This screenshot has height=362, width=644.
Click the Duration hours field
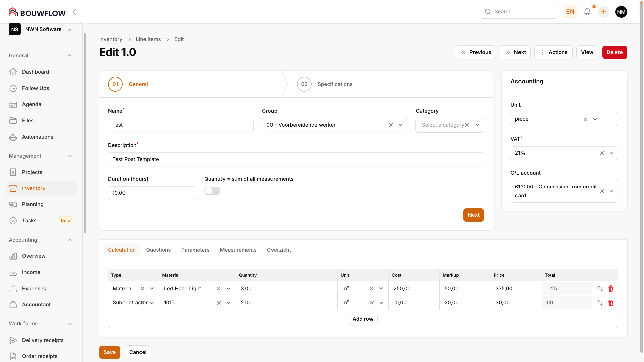pos(152,193)
